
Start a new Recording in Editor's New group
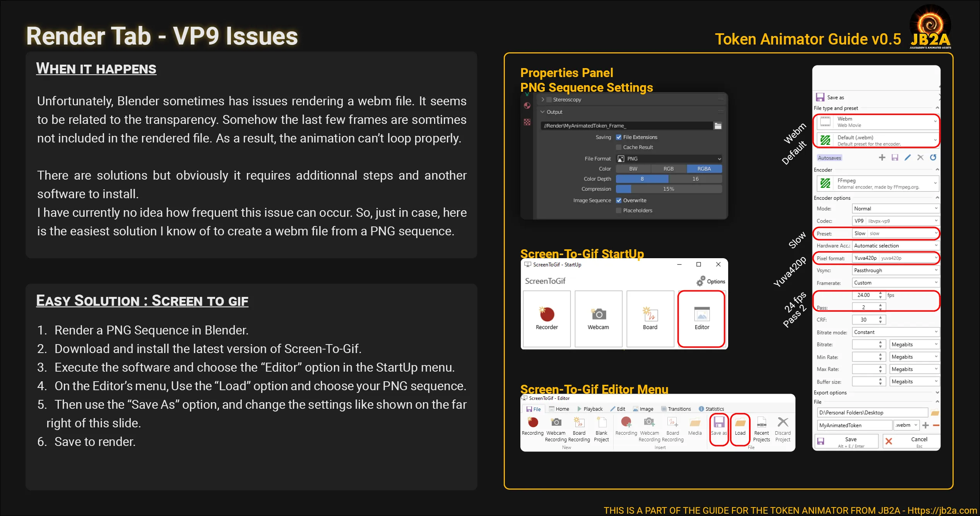pos(532,426)
